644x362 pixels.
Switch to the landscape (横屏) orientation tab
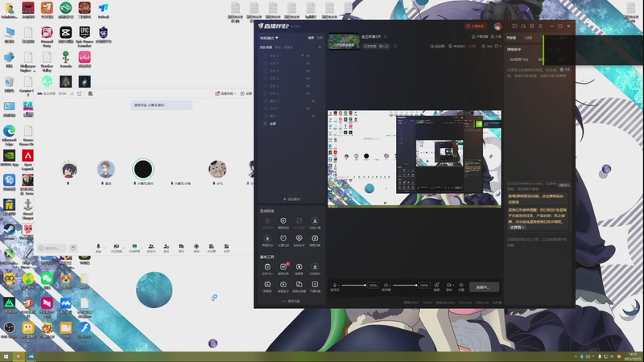click(x=311, y=37)
